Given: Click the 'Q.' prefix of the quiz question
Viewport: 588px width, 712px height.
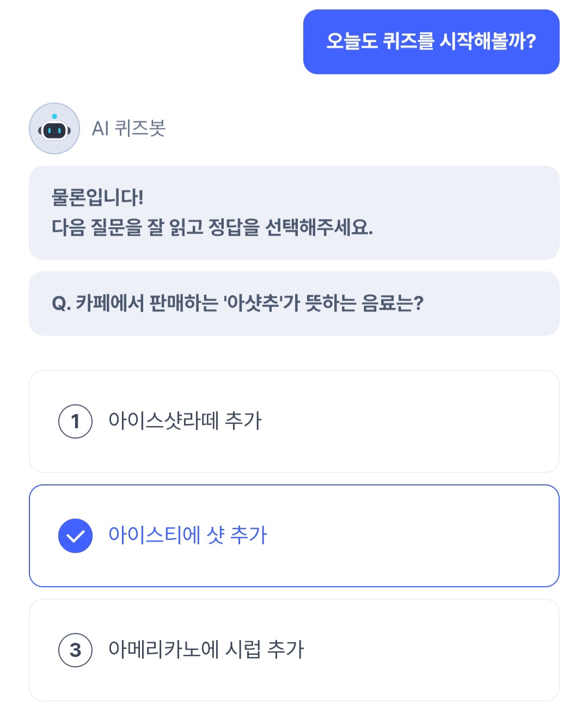Looking at the screenshot, I should [61, 303].
